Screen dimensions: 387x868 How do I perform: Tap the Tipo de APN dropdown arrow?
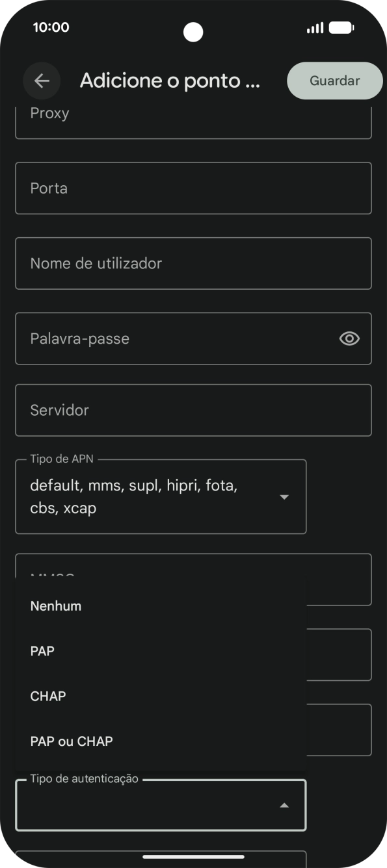tap(284, 496)
